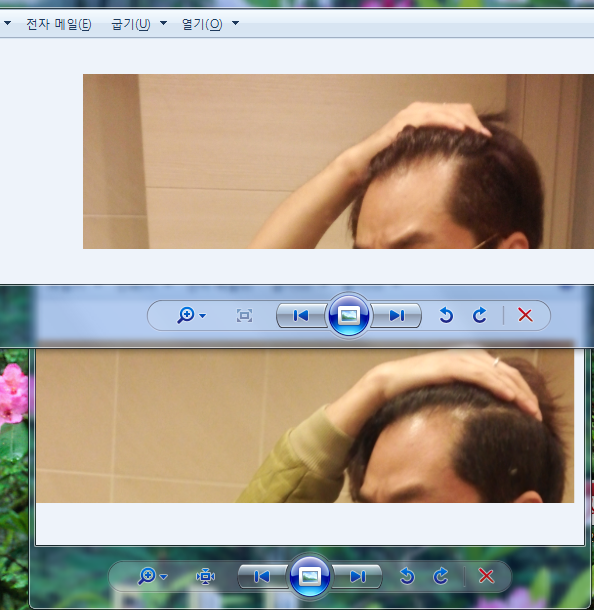This screenshot has width=594, height=610.
Task: Go to next image in green-jacket photo viewer
Action: (357, 577)
